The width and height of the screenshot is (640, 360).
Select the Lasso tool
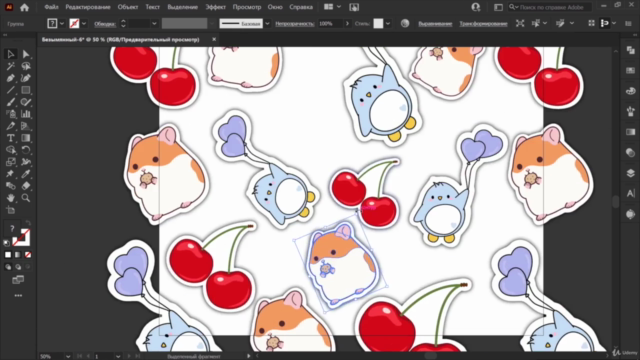pos(26,66)
